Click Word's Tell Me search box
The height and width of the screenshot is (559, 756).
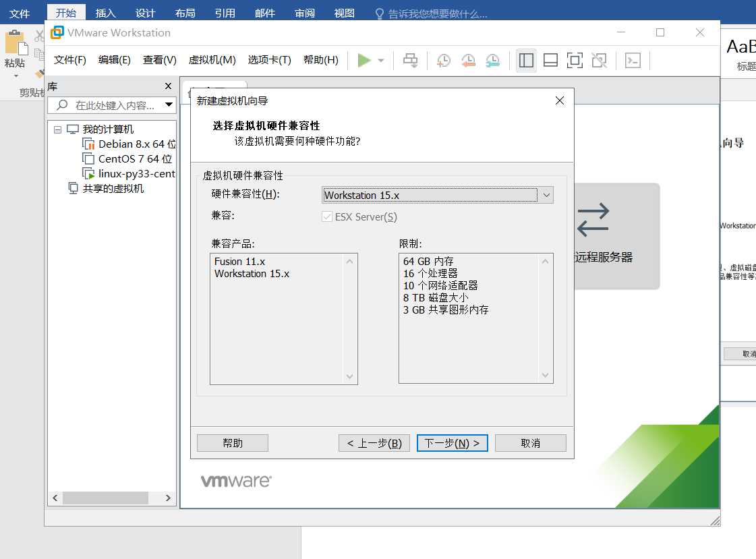click(x=432, y=14)
